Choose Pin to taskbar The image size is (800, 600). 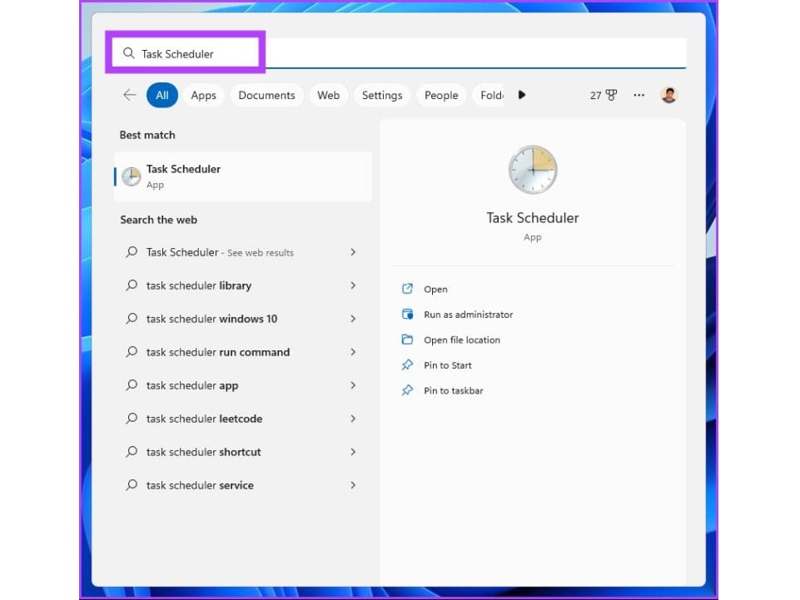[454, 391]
